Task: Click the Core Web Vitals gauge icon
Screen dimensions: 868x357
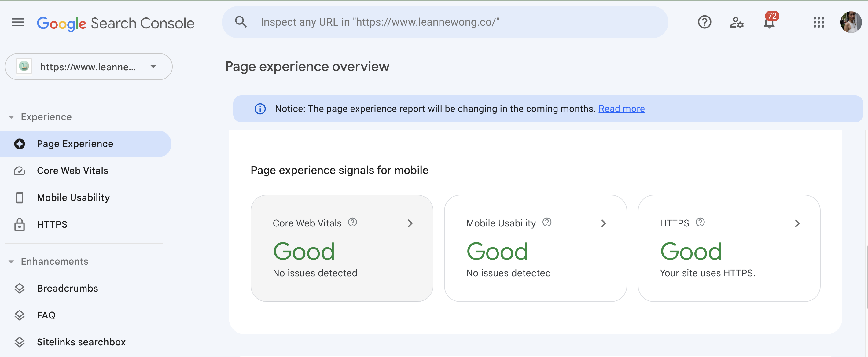Action: tap(20, 171)
